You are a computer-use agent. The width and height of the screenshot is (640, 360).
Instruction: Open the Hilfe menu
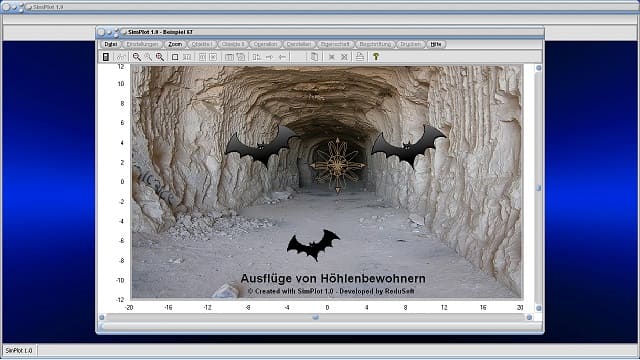click(x=436, y=44)
